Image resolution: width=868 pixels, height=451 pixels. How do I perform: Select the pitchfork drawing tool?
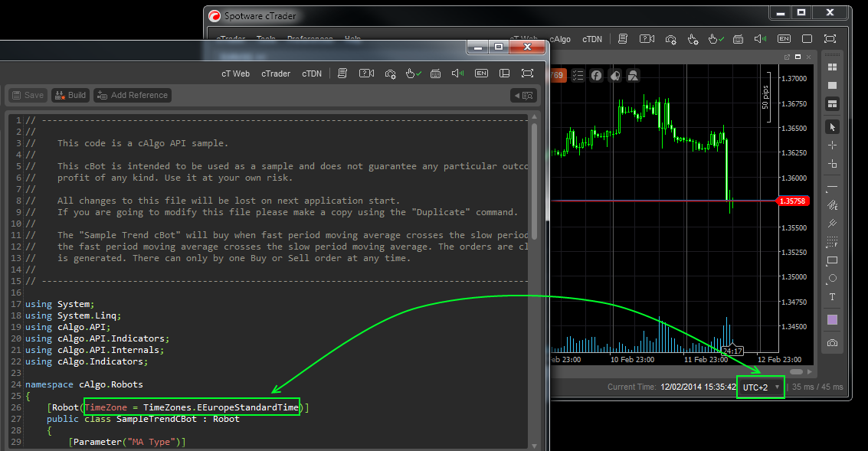coord(832,224)
